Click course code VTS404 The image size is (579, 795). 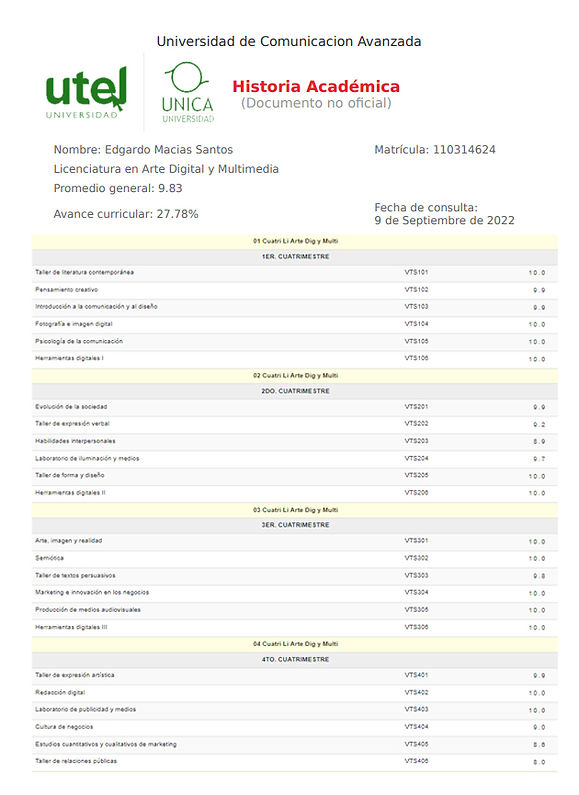[416, 727]
